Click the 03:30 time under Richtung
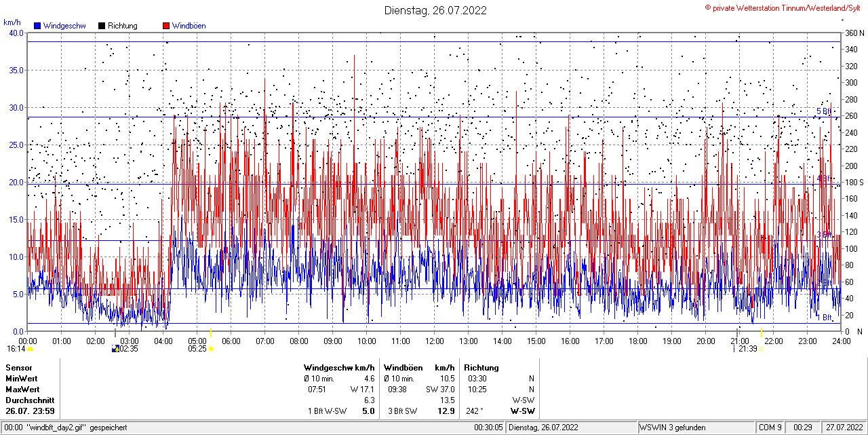The image size is (868, 435). pyautogui.click(x=477, y=379)
